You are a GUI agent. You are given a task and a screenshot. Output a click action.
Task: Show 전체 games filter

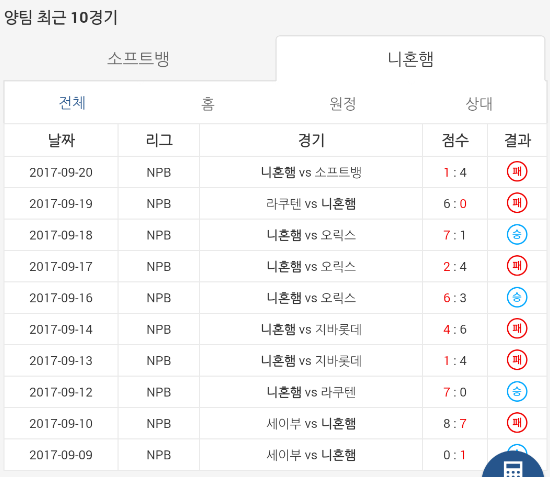point(72,103)
